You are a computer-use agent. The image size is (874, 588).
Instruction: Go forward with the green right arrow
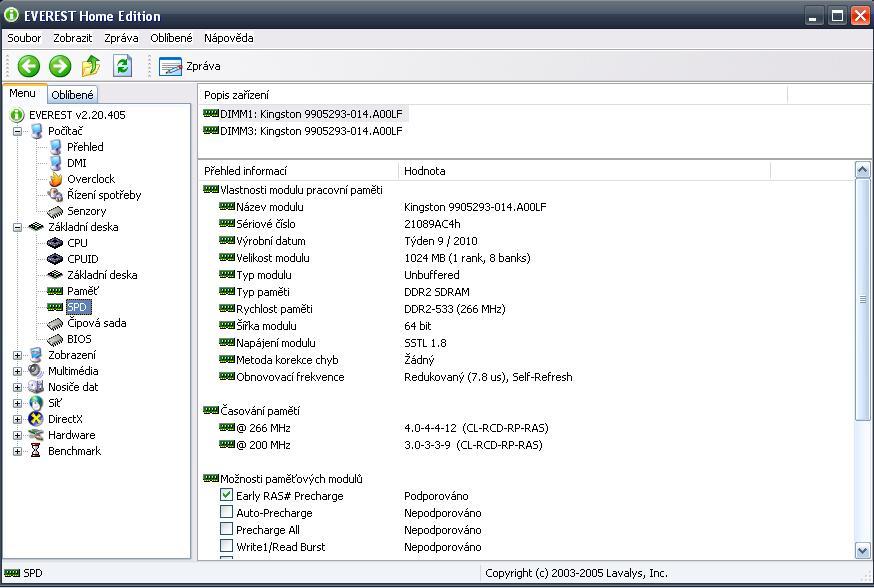point(60,66)
